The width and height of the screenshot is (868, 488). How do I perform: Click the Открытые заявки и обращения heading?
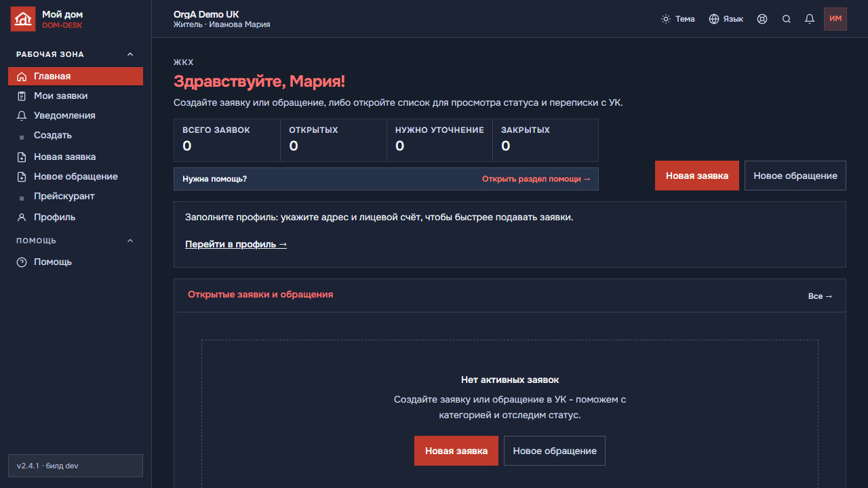(260, 295)
